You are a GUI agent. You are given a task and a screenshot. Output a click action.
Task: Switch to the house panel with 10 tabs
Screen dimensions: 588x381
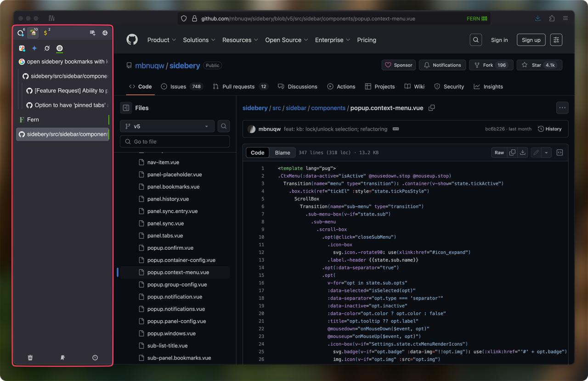click(33, 33)
